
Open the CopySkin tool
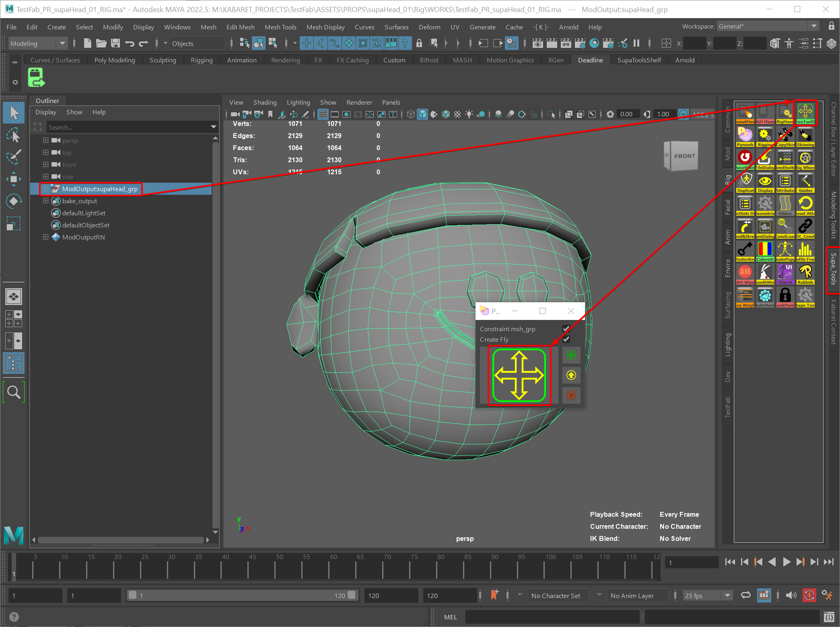(785, 136)
